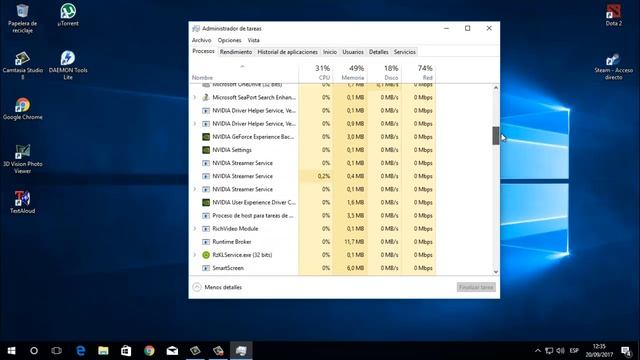This screenshot has width=640, height=360.
Task: Open the Archivo menu
Action: point(202,40)
